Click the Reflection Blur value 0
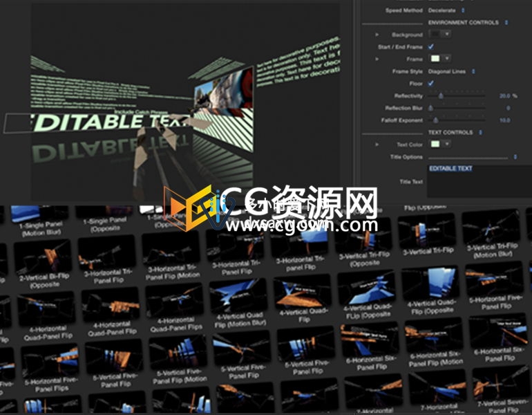This screenshot has width=532, height=415. [x=508, y=108]
